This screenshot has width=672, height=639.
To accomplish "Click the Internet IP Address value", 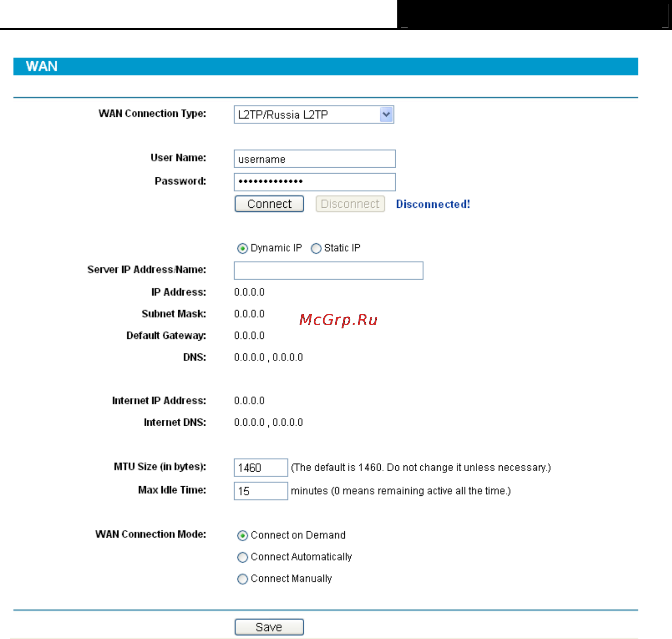I will [249, 401].
